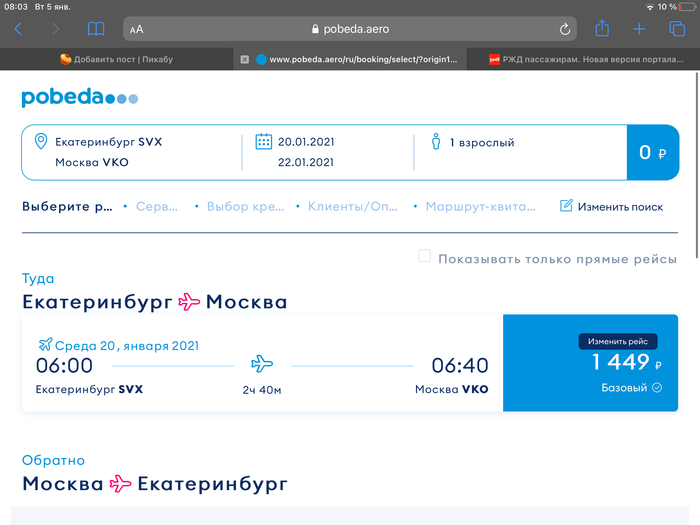Open the Safari share sheet icon
This screenshot has height=525, width=700.
tap(602, 29)
